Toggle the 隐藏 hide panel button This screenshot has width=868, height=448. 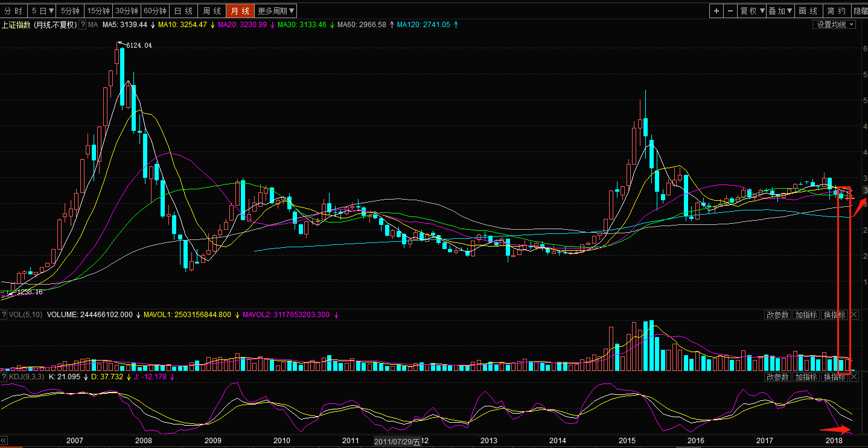click(860, 11)
